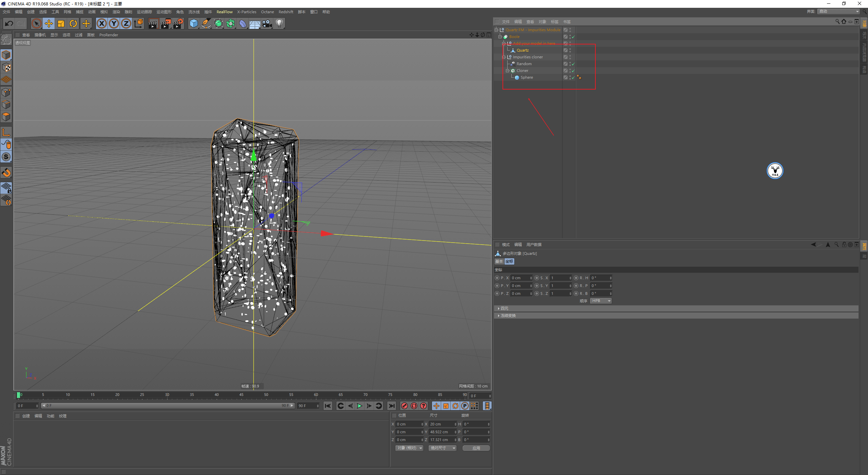
Task: Open the HPB rotation order dropdown
Action: coord(601,301)
